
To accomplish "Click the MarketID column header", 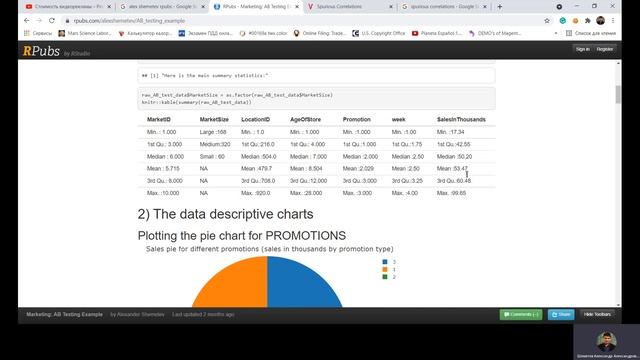I will (x=159, y=120).
